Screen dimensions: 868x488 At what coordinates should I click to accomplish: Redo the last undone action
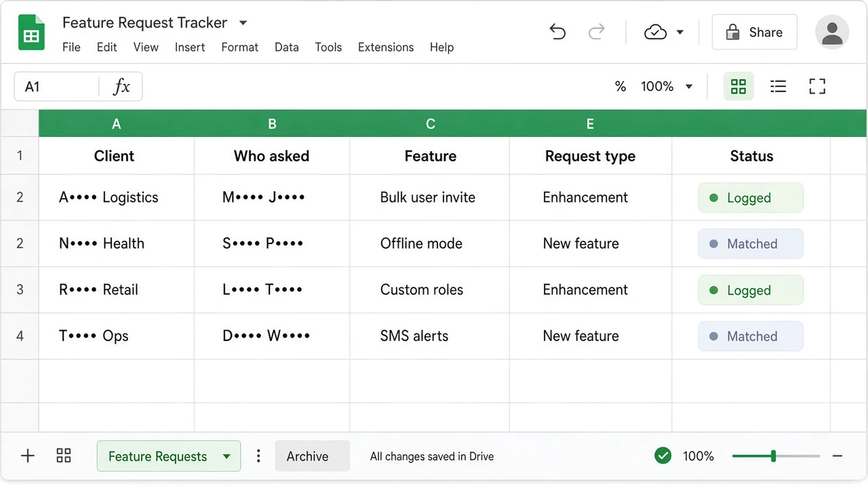[597, 32]
